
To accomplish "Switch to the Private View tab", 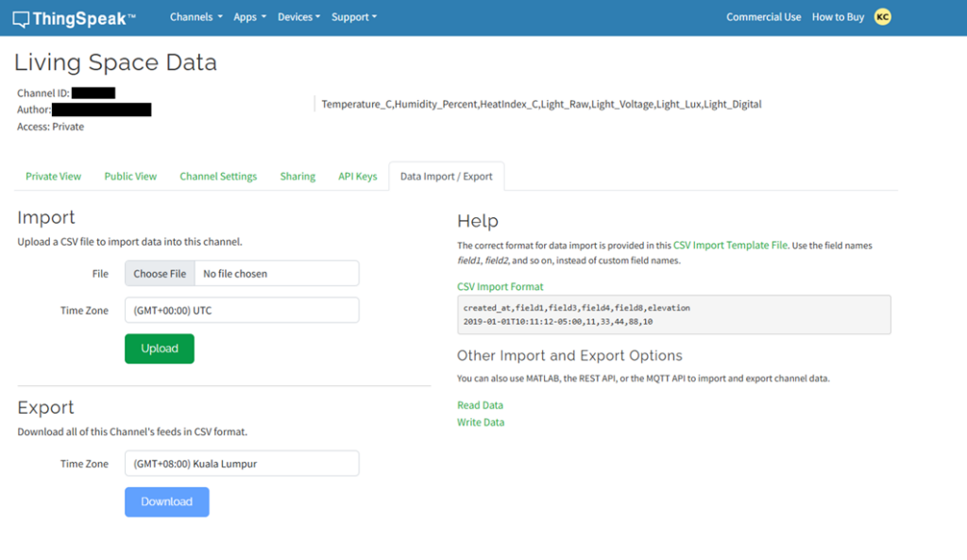I will pos(53,177).
